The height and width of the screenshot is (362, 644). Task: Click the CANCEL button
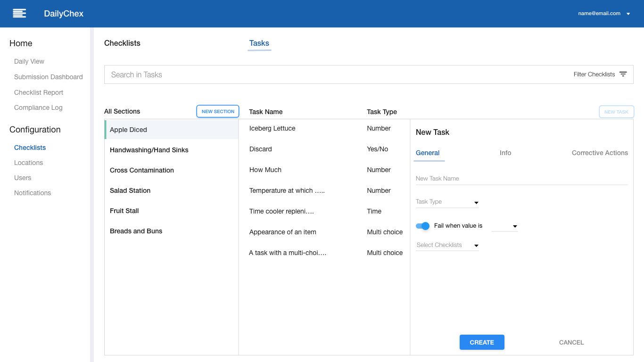click(x=571, y=342)
